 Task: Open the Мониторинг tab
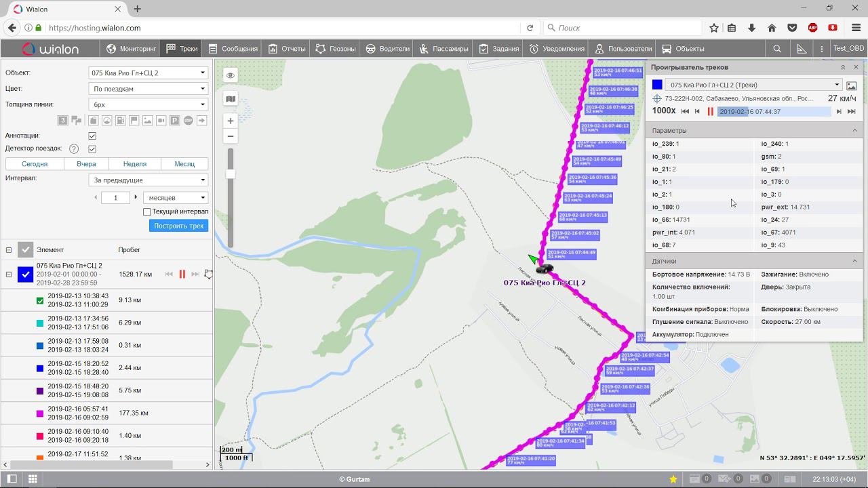[x=131, y=49]
